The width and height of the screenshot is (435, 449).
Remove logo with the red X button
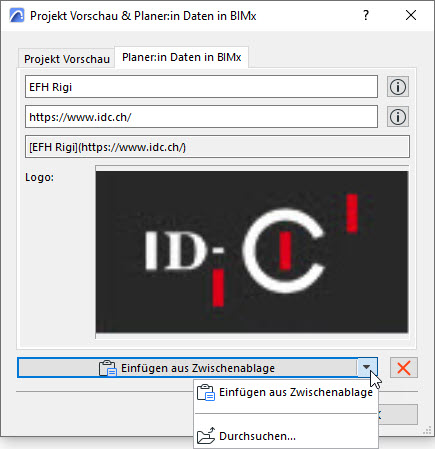pos(404,368)
